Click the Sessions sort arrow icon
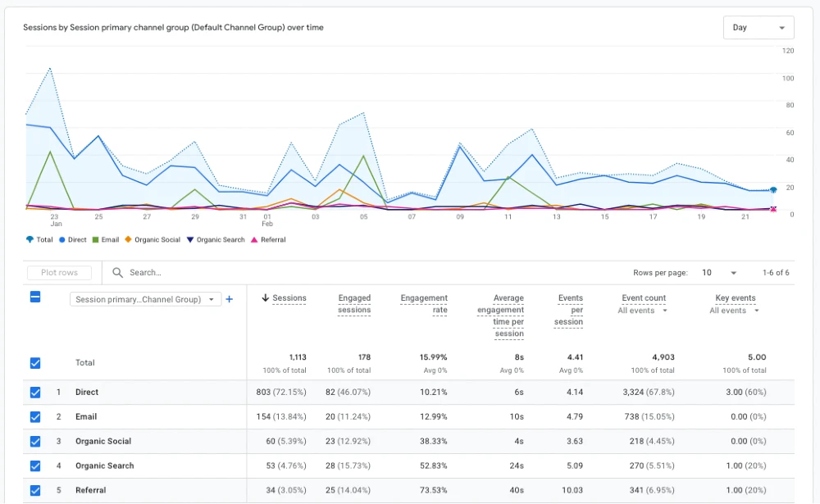This screenshot has width=820, height=504. [x=265, y=298]
